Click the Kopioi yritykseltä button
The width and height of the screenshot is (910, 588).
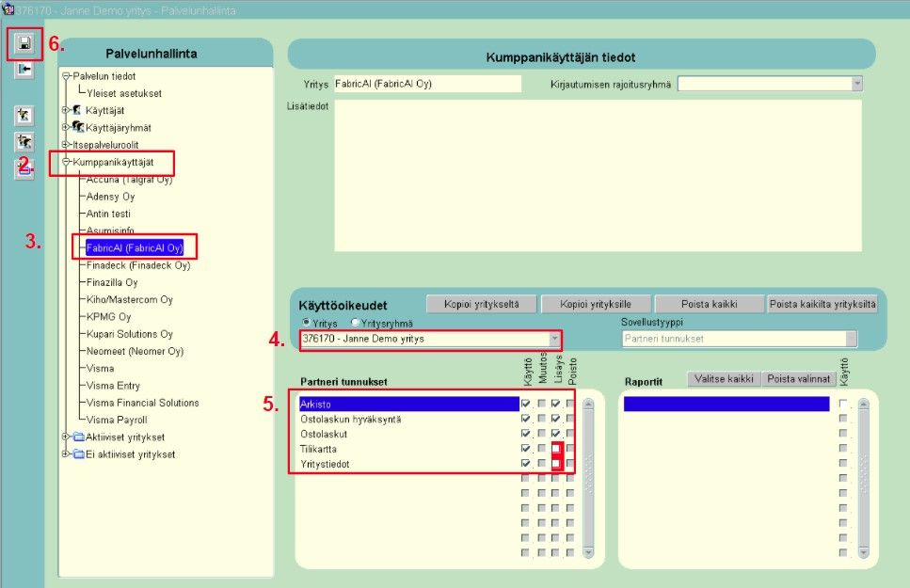(x=481, y=304)
